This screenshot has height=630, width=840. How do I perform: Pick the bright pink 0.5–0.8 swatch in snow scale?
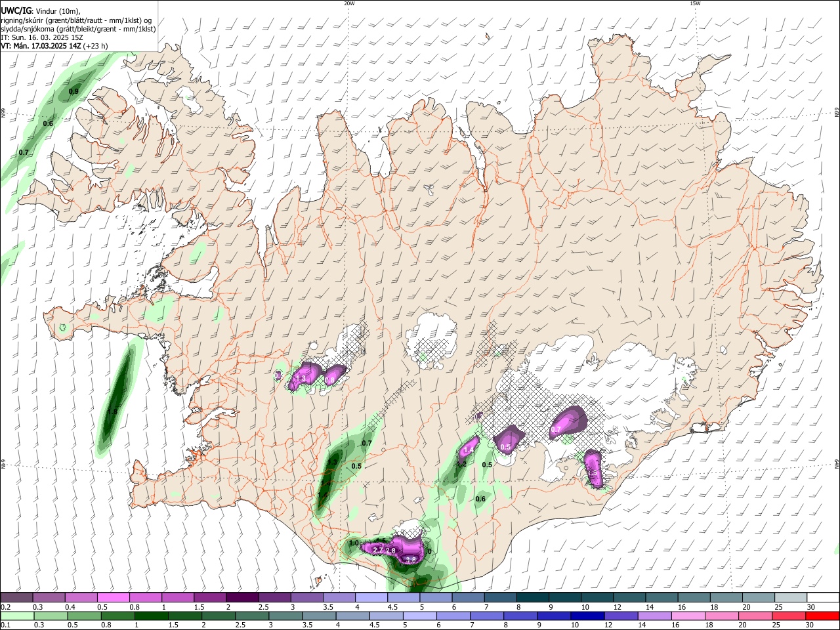point(114,598)
